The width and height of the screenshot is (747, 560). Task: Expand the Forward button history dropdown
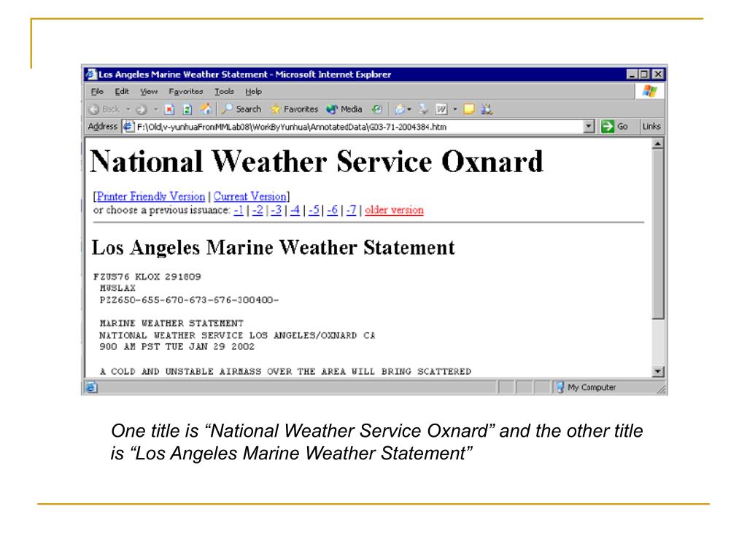click(155, 109)
